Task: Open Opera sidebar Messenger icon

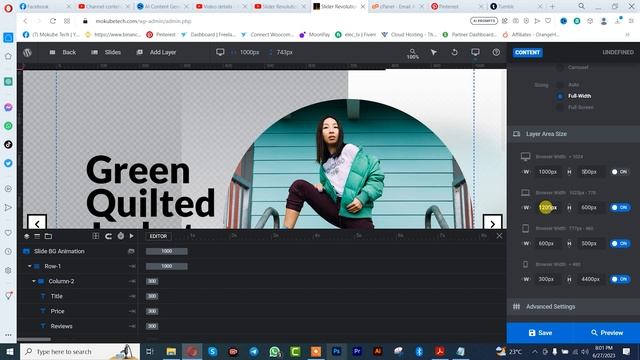Action: pos(8,107)
